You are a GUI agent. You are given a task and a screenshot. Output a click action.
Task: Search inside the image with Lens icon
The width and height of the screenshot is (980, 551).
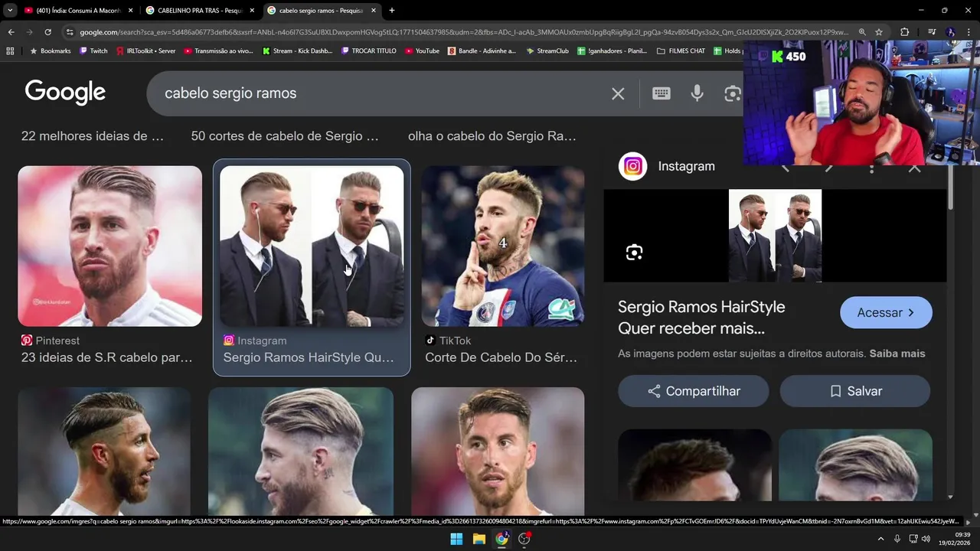(x=634, y=253)
